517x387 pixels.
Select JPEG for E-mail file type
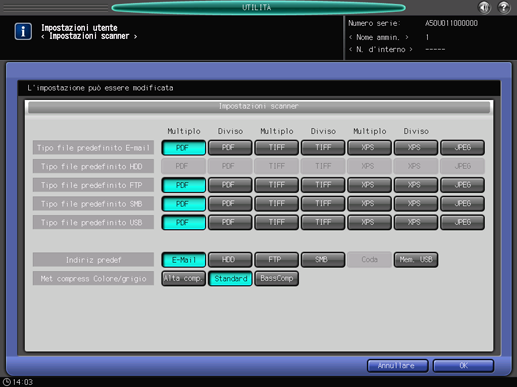pyautogui.click(x=462, y=148)
